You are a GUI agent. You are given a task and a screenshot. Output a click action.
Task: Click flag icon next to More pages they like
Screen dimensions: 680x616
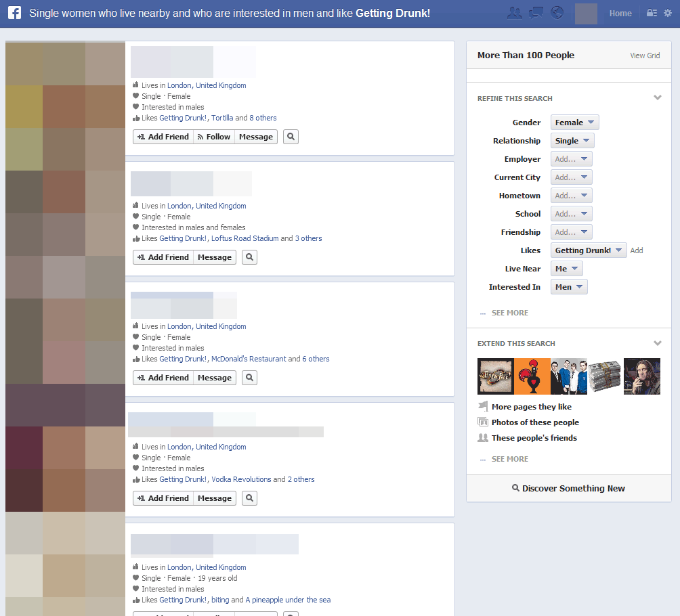483,406
